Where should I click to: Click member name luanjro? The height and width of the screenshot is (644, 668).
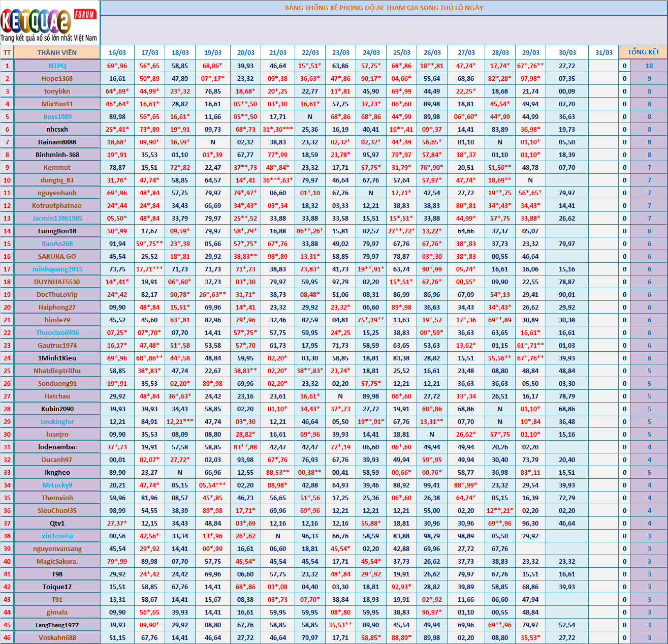[x=57, y=434]
